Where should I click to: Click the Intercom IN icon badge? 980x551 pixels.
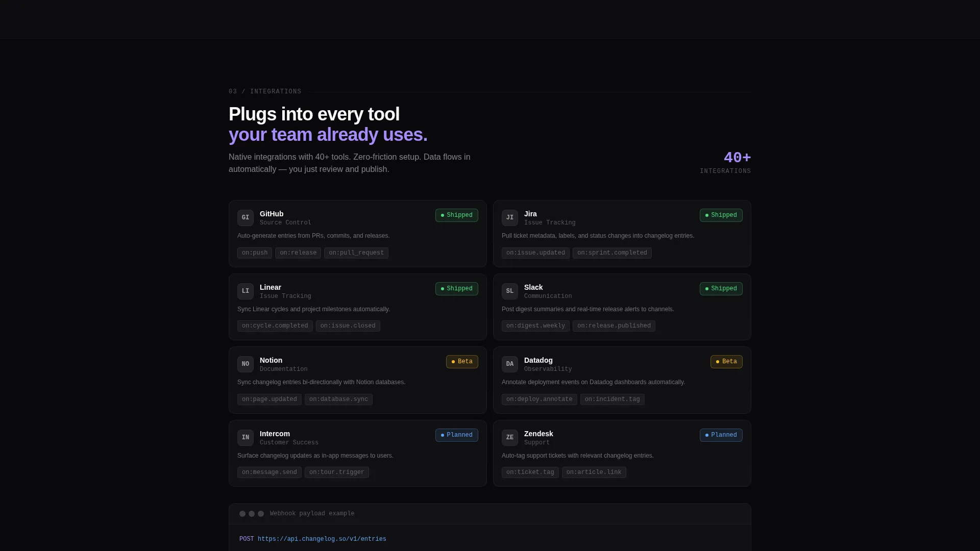tap(246, 438)
